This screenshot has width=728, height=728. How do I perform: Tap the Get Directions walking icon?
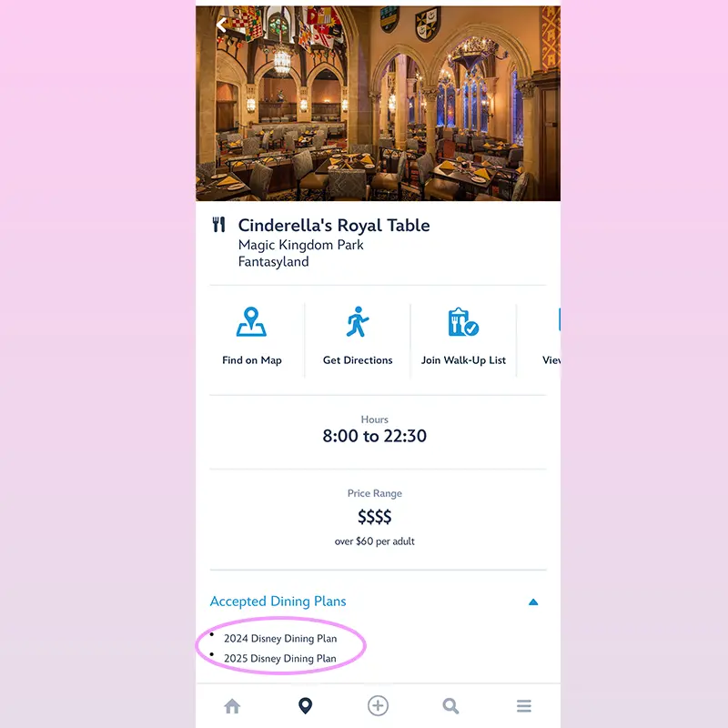[358, 321]
